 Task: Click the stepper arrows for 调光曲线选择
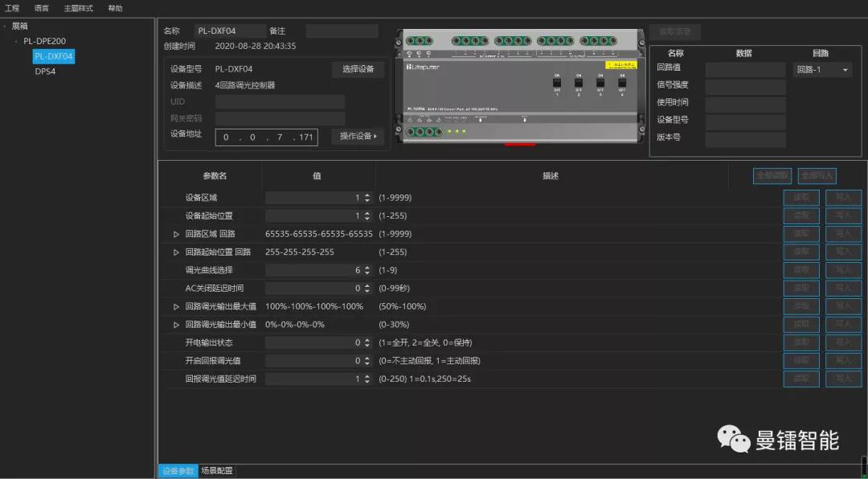coord(367,270)
